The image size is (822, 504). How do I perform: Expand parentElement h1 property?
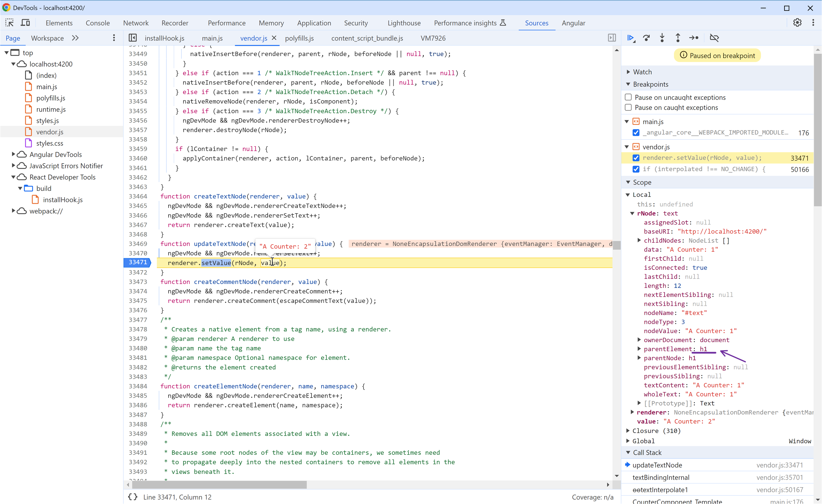639,349
